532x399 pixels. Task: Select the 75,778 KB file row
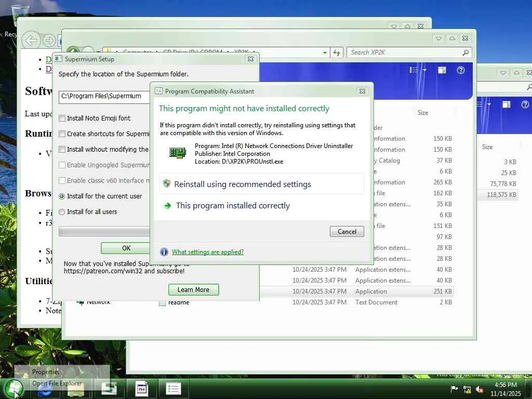498,183
